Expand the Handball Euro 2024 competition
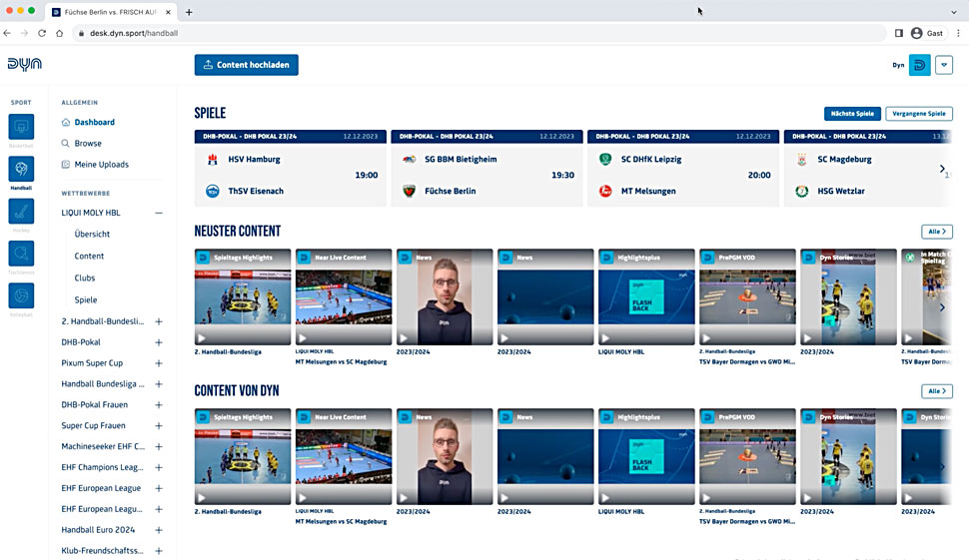969x560 pixels. click(x=159, y=530)
